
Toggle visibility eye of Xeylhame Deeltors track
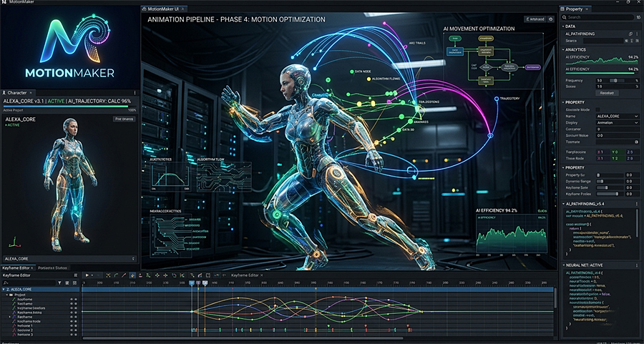tap(72, 308)
